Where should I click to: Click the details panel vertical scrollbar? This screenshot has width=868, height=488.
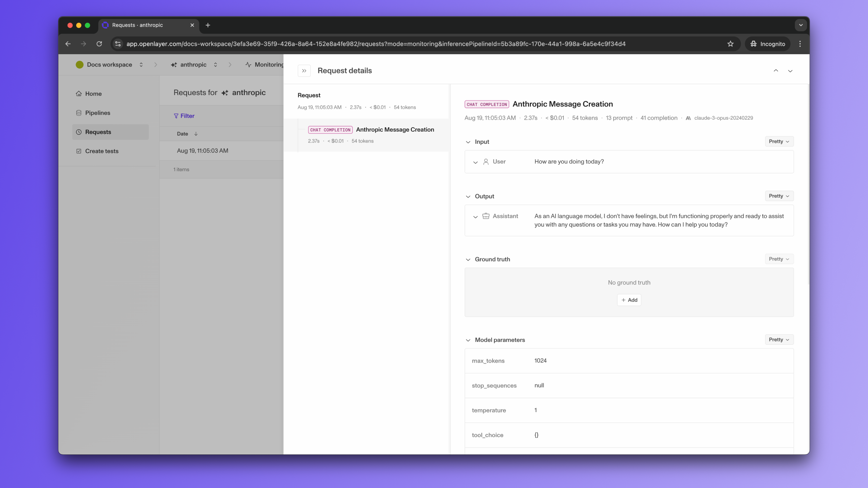pyautogui.click(x=808, y=184)
